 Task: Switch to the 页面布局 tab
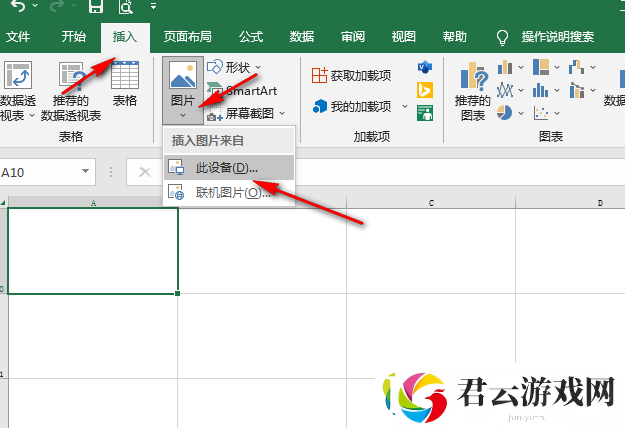tap(187, 37)
